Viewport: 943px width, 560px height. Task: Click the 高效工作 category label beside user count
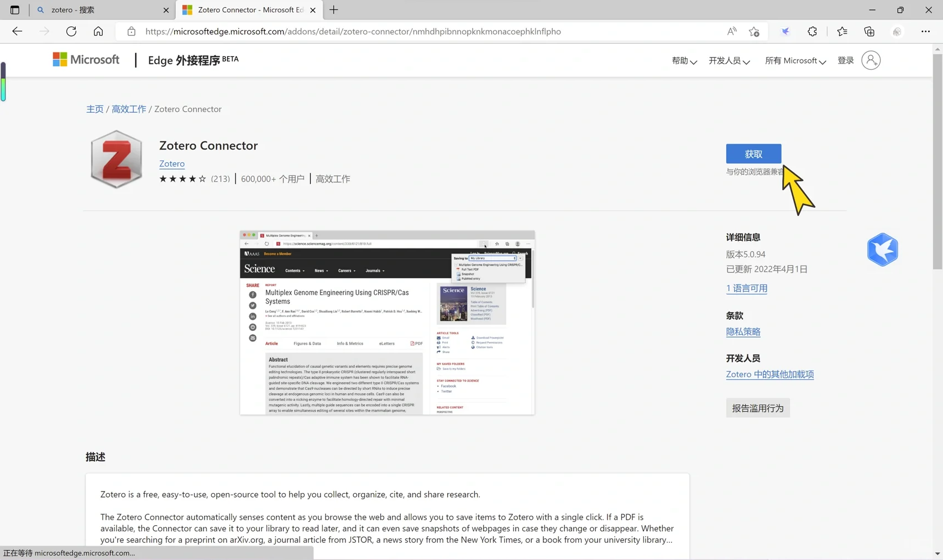[x=333, y=179]
